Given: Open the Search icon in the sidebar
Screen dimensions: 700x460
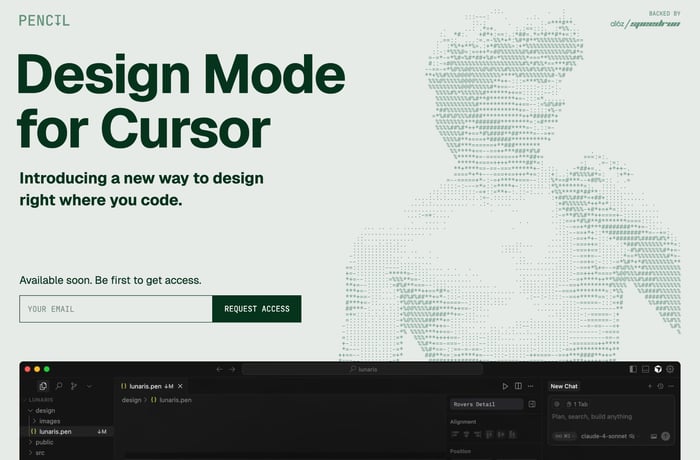Looking at the screenshot, I should coord(59,386).
